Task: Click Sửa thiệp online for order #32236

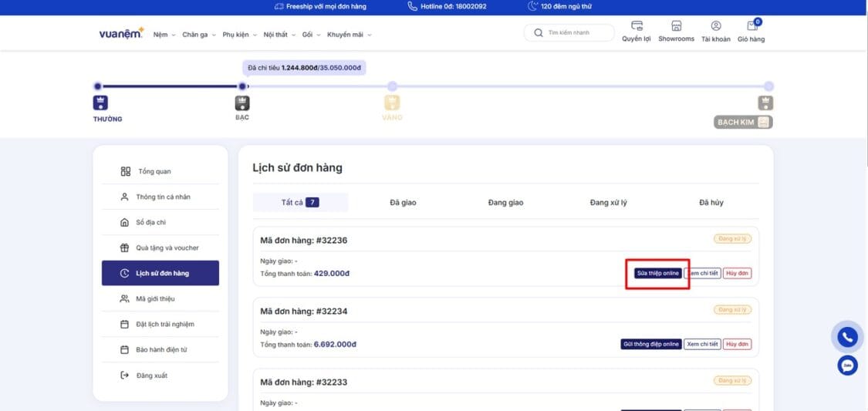Action: click(x=657, y=273)
